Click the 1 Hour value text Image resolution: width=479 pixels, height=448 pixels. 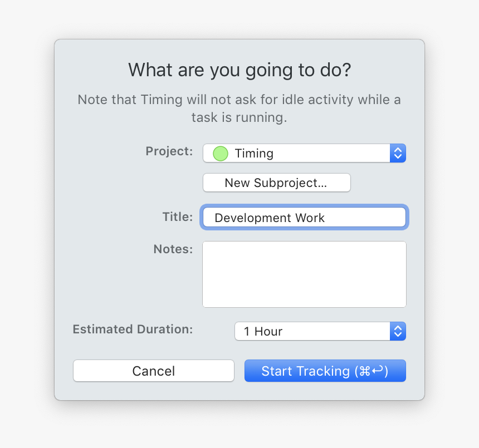(263, 332)
